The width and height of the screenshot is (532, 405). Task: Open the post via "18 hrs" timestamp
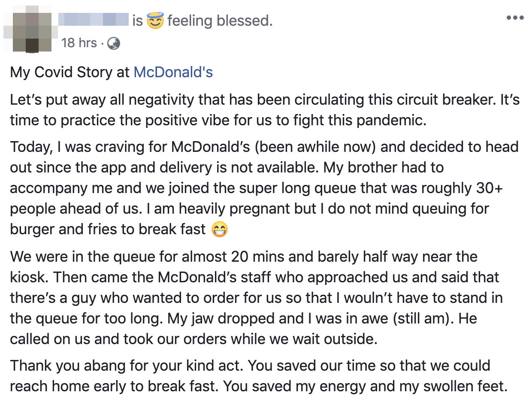pyautogui.click(x=79, y=43)
